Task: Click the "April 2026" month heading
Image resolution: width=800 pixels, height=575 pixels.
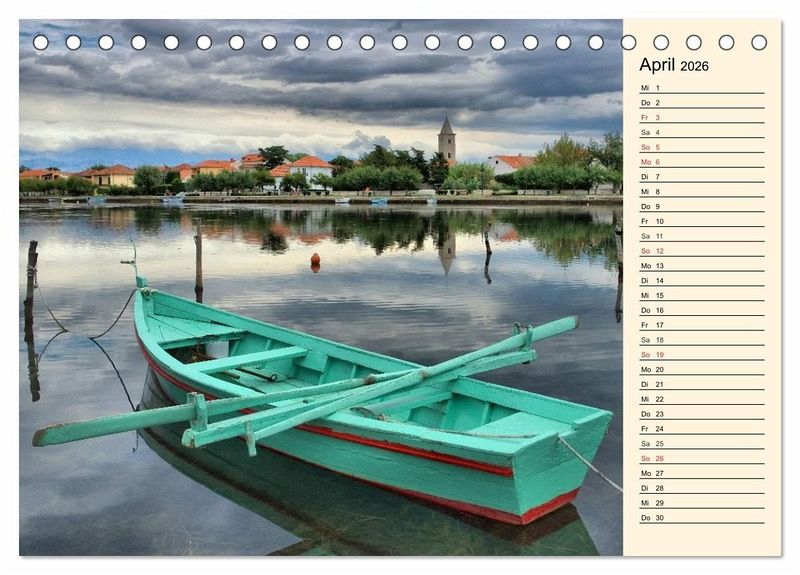Action: (673, 65)
